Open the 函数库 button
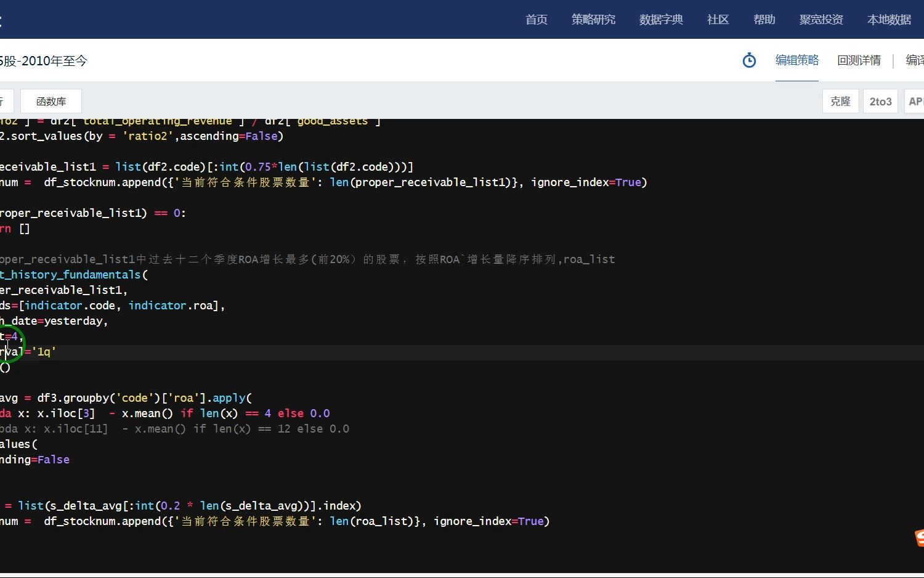 tap(51, 101)
